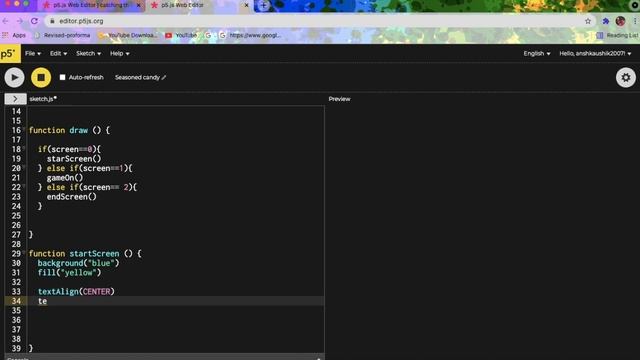
Task: Open the English language dropdown
Action: point(537,53)
